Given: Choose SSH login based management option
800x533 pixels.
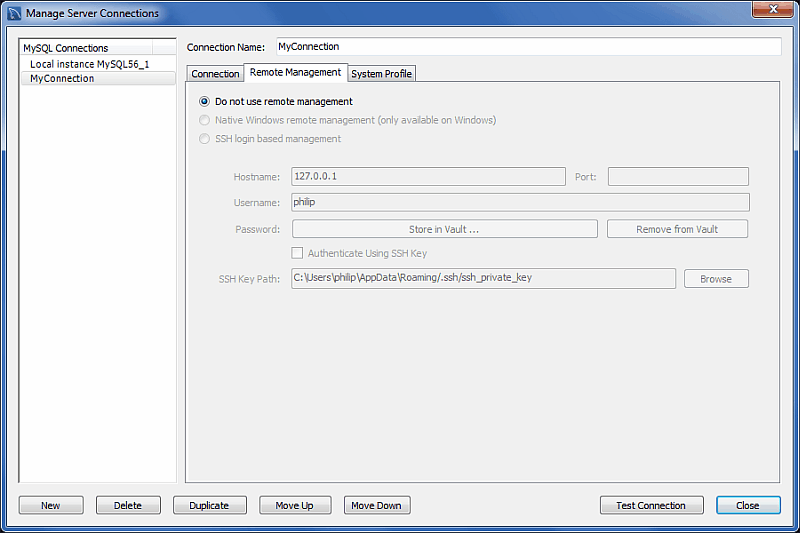Looking at the screenshot, I should pyautogui.click(x=205, y=139).
